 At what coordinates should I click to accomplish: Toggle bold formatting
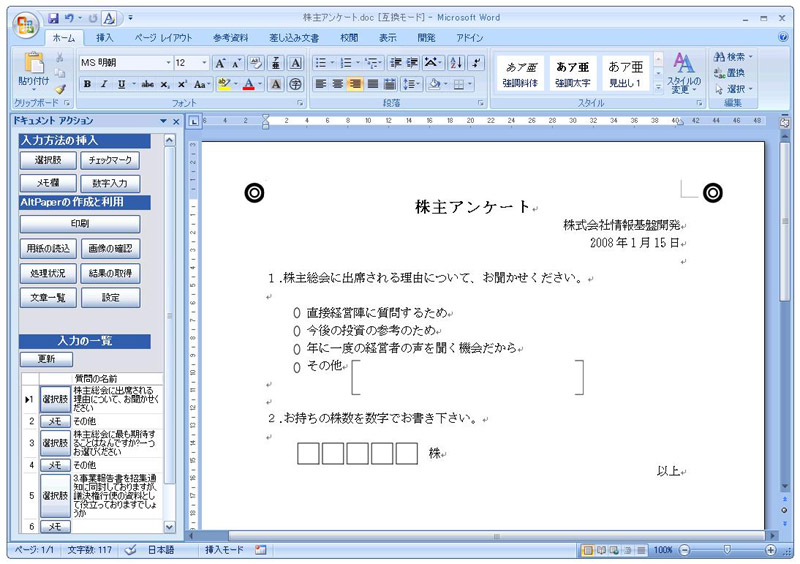pyautogui.click(x=87, y=84)
